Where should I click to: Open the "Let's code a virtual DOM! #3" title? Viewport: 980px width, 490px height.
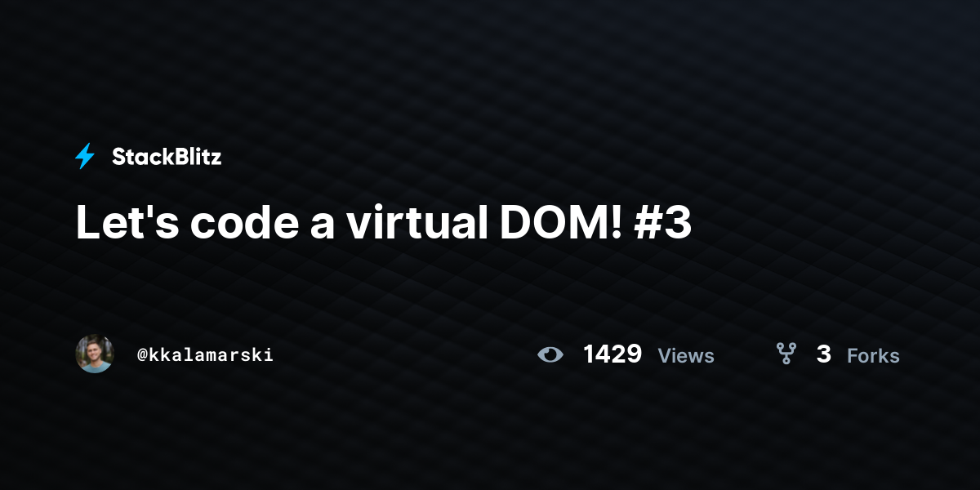coord(384,223)
